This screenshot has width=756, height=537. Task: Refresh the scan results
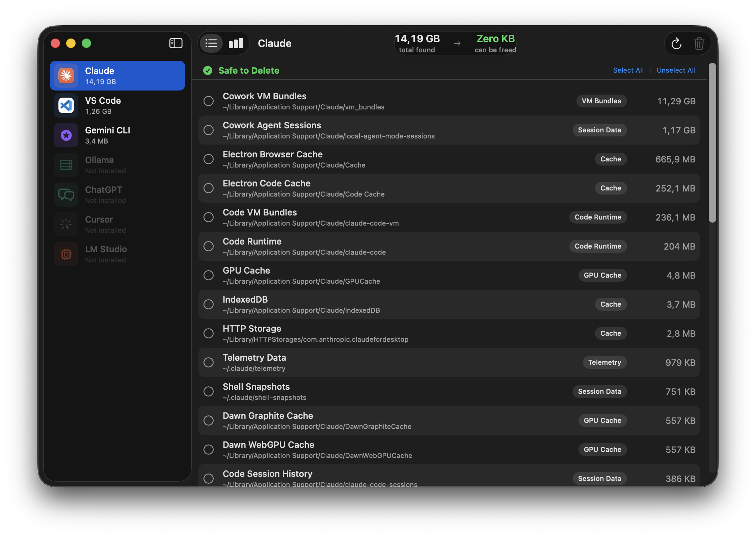coord(676,43)
